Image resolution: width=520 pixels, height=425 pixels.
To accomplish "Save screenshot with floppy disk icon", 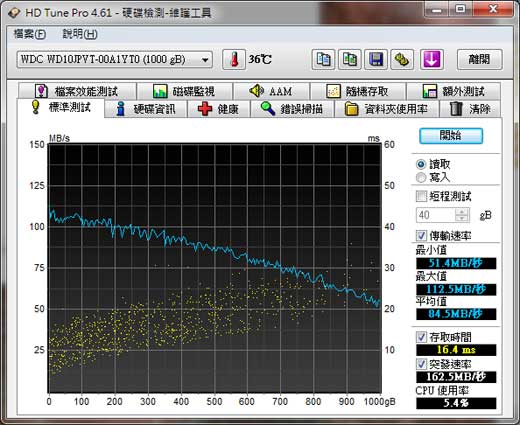I will tap(376, 59).
